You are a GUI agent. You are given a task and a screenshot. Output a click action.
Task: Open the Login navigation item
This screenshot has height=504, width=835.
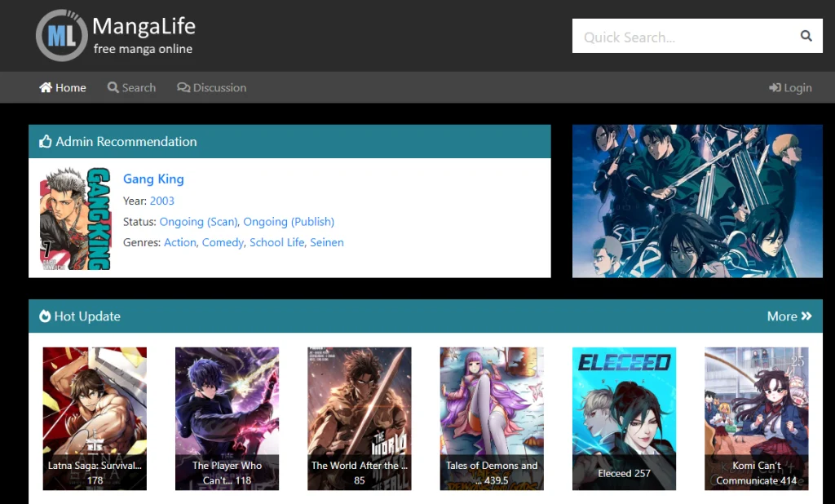(790, 87)
